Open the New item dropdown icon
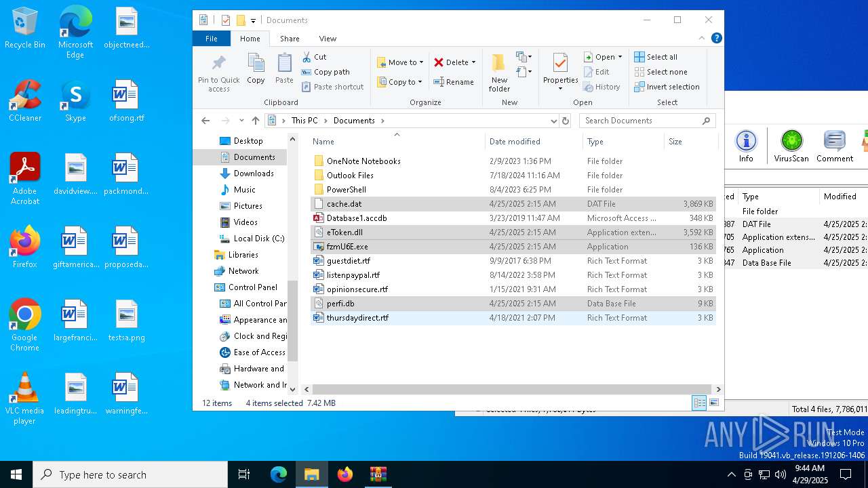 pyautogui.click(x=524, y=57)
